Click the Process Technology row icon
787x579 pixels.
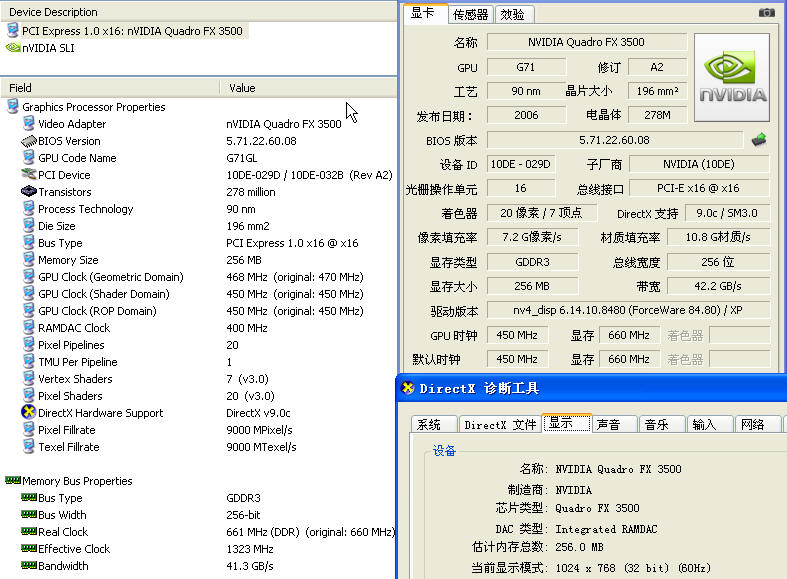29,208
